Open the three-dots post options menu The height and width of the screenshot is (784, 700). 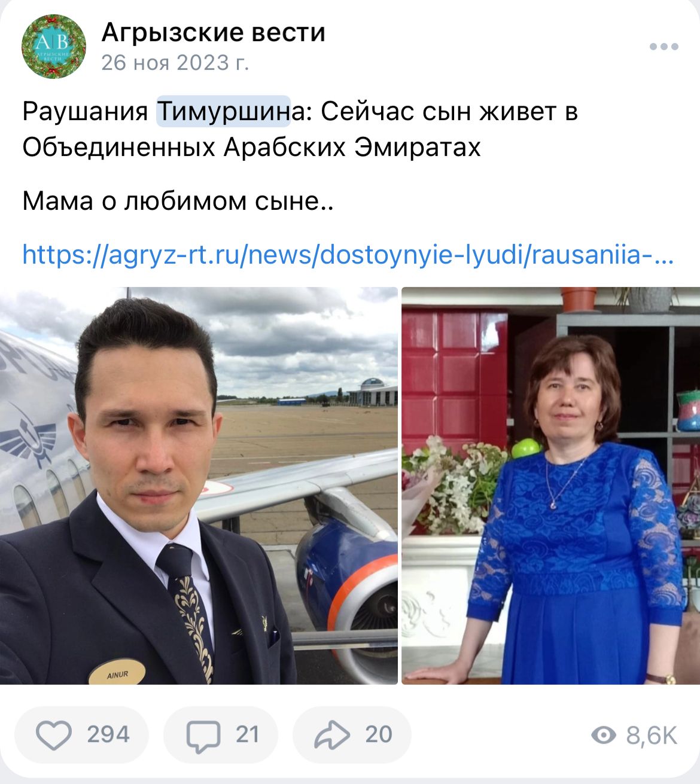[664, 47]
